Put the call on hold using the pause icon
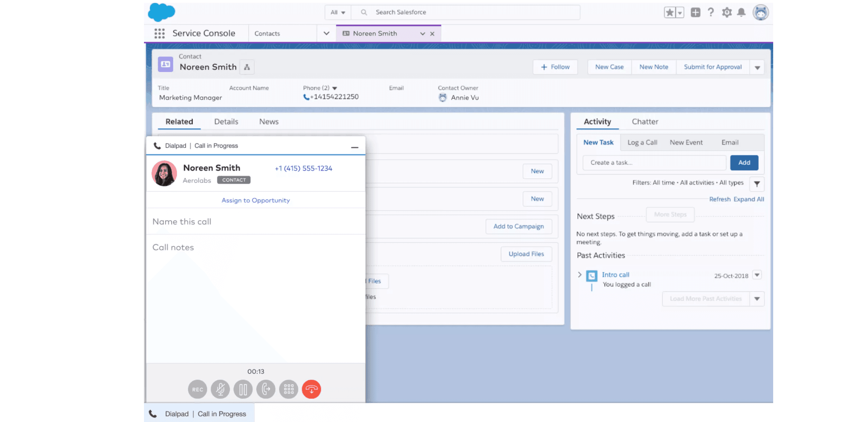 243,389
